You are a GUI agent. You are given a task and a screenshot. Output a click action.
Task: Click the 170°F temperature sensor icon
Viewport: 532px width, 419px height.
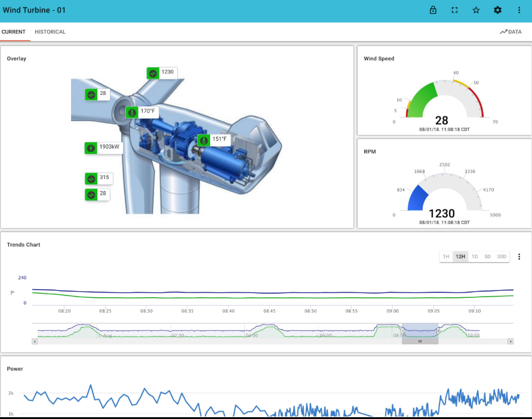point(132,112)
